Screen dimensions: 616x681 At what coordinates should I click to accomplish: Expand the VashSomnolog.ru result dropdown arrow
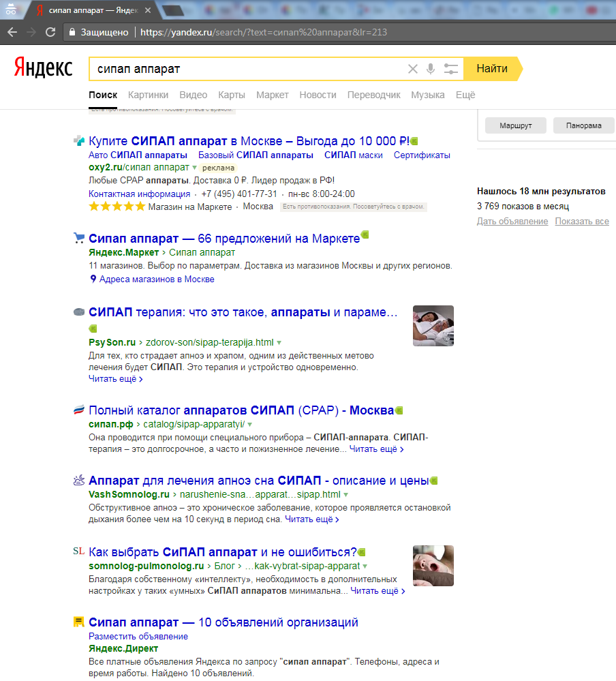point(345,495)
